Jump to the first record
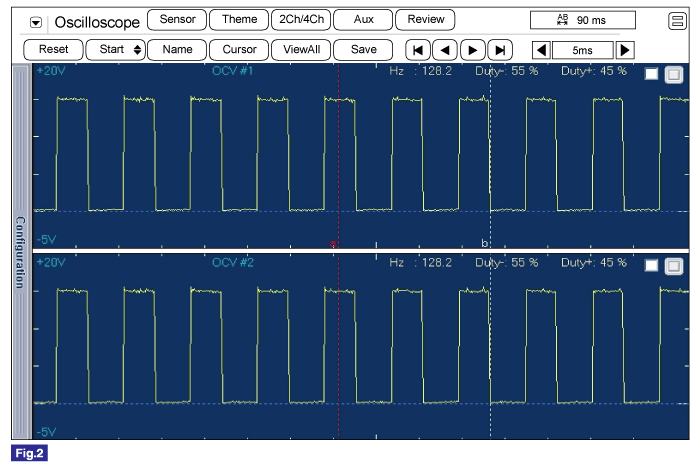 [x=418, y=50]
